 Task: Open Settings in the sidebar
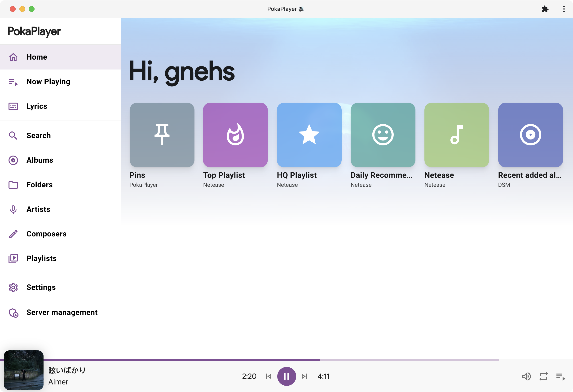pyautogui.click(x=41, y=287)
